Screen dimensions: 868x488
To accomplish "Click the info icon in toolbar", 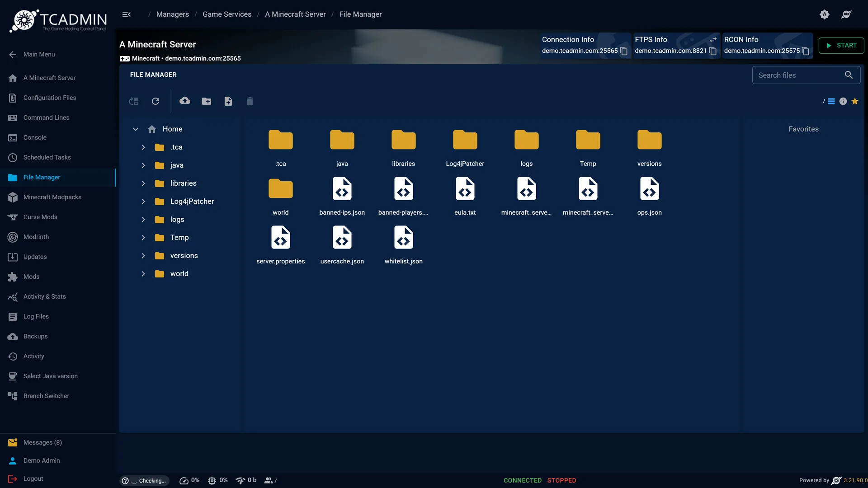I will click(x=843, y=101).
